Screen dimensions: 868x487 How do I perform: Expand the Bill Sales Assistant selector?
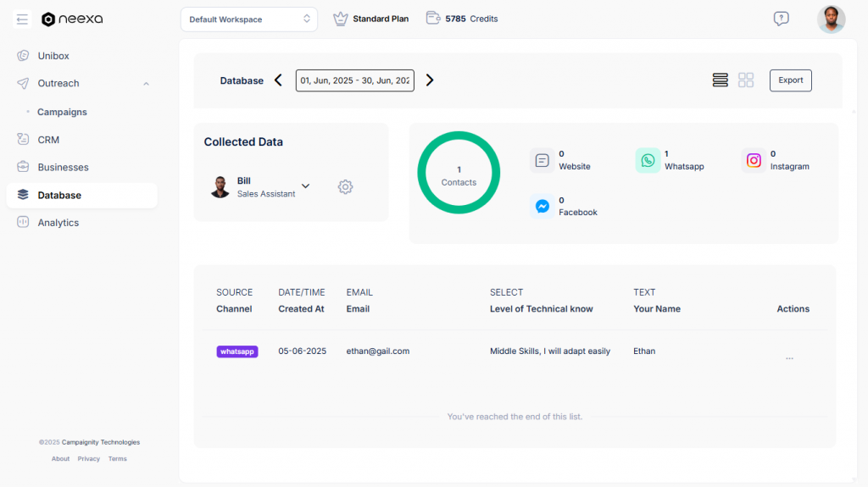pyautogui.click(x=306, y=186)
